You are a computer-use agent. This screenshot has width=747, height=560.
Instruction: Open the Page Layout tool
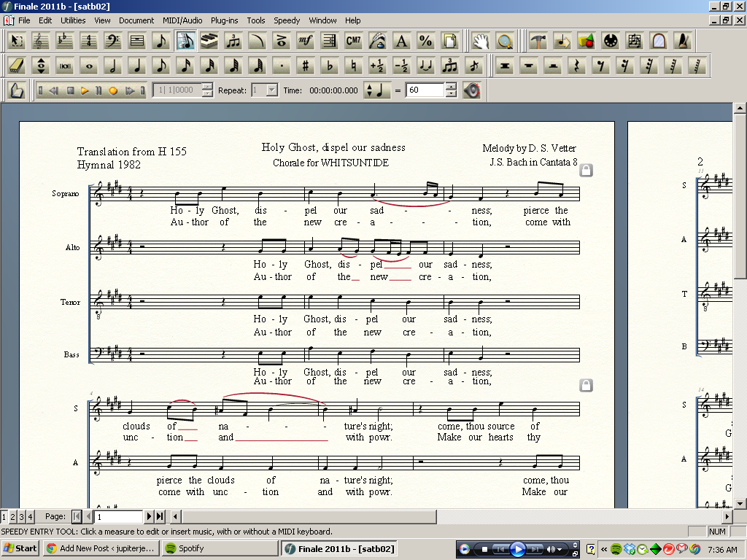(x=449, y=41)
